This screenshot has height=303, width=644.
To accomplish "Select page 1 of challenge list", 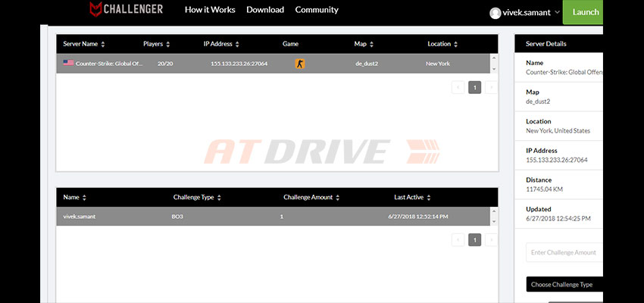I will point(475,240).
